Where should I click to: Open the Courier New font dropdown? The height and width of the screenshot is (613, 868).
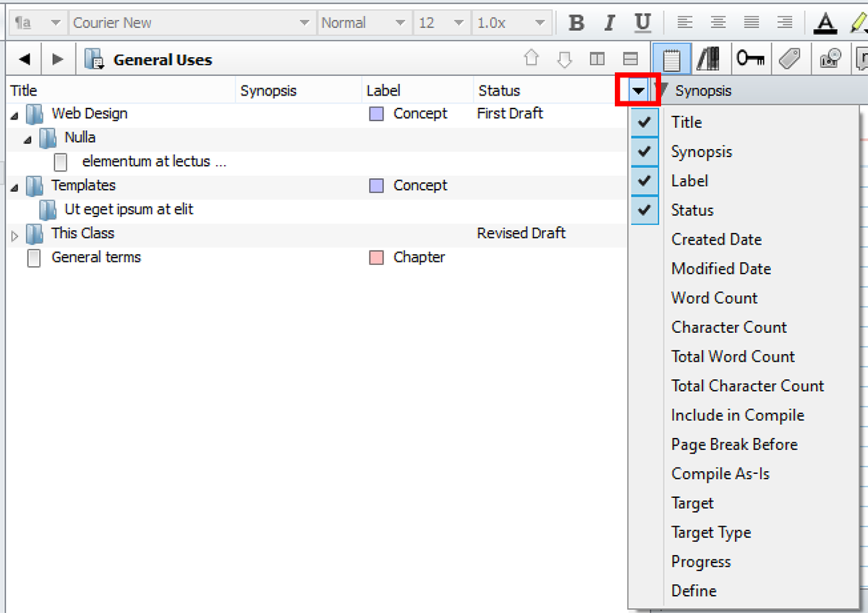pyautogui.click(x=305, y=23)
